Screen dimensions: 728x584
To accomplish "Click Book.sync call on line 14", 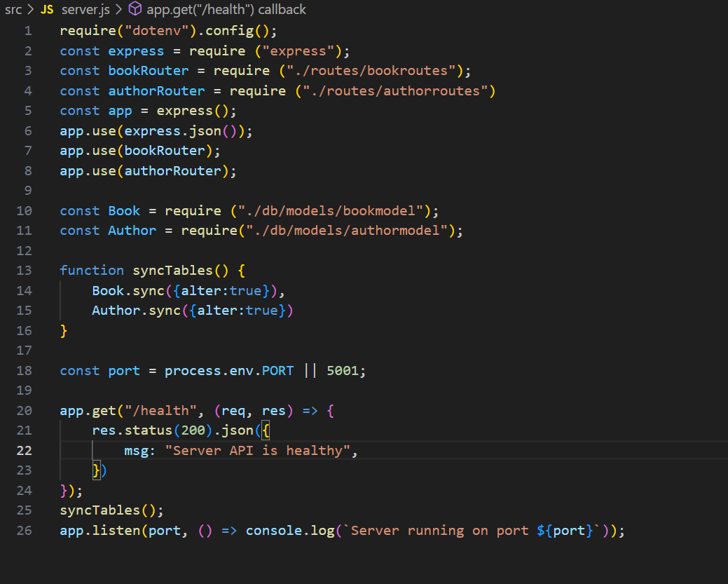I will tap(128, 291).
